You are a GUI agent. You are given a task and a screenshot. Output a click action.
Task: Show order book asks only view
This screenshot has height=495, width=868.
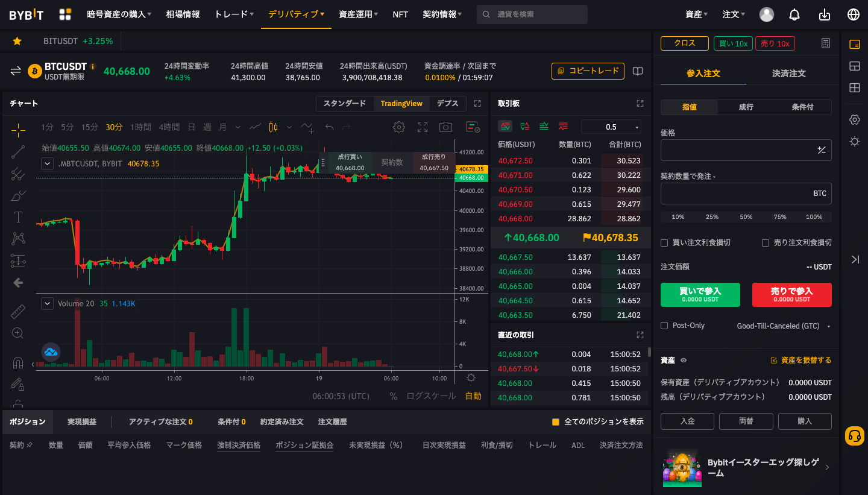point(563,127)
